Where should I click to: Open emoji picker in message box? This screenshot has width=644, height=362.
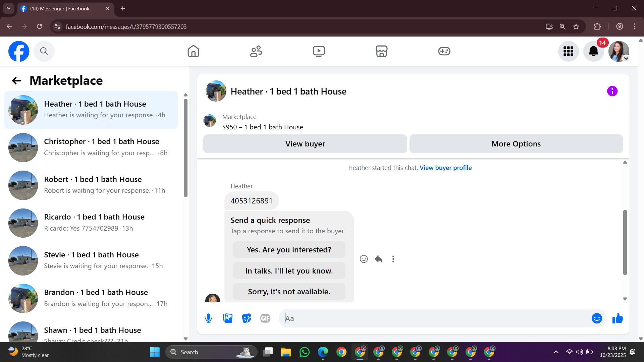point(596,318)
